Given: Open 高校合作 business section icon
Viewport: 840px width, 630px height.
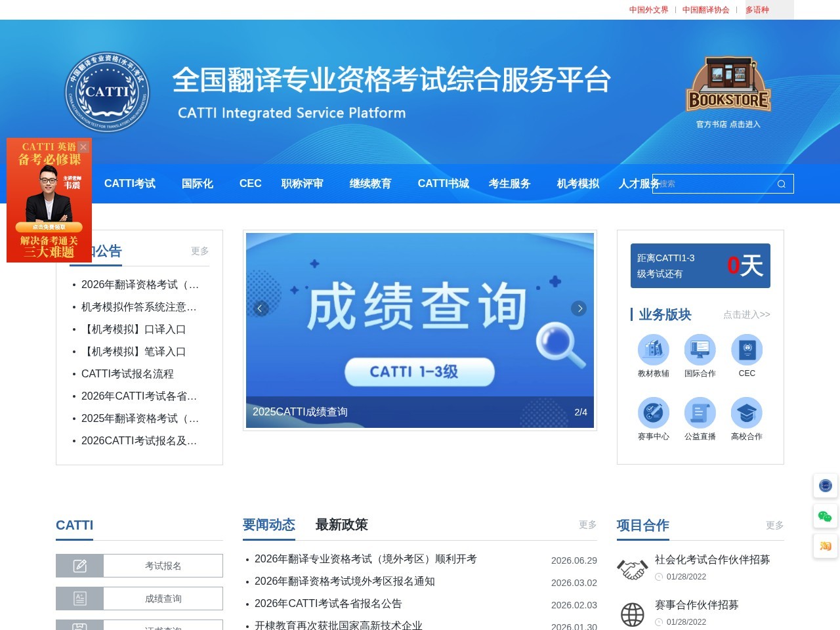Looking at the screenshot, I should pyautogui.click(x=747, y=413).
